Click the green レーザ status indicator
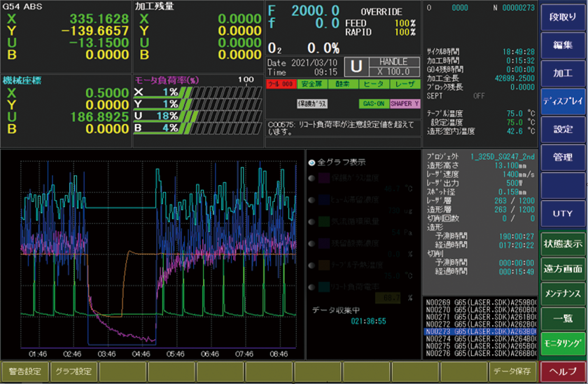The height and width of the screenshot is (384, 588). tap(404, 83)
